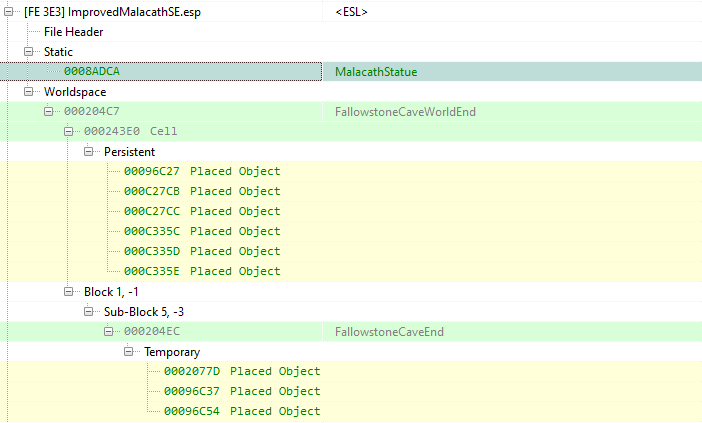This screenshot has width=702, height=423.
Task: Collapse Sub-Block 5, -3 node
Action: tap(89, 312)
